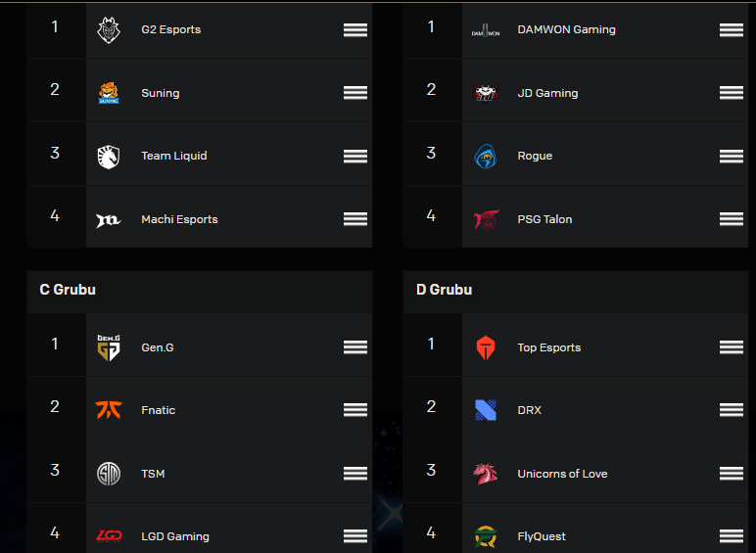Click the Unicorns of Love logo

tap(485, 474)
